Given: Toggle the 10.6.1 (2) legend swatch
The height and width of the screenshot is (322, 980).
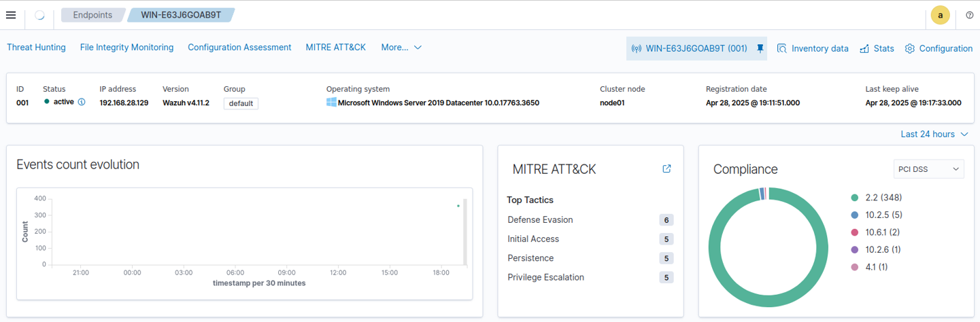Looking at the screenshot, I should [x=854, y=232].
